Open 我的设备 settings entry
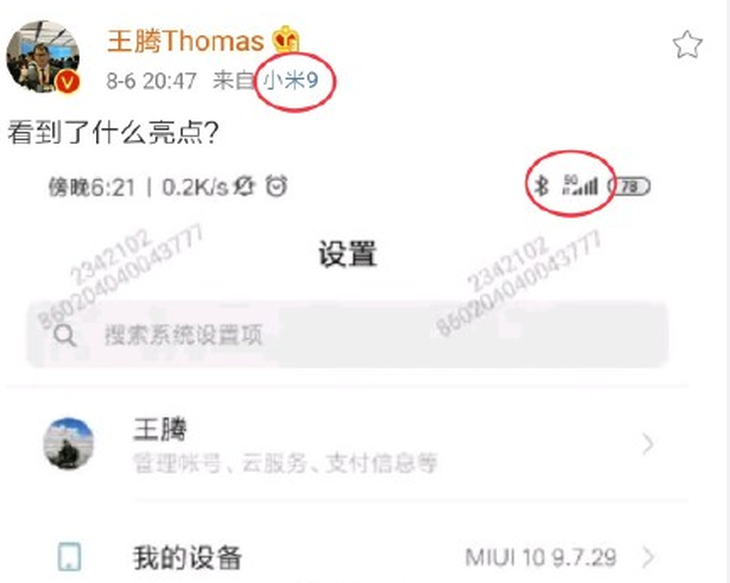Screen dimensions: 730x583 (x=348, y=557)
